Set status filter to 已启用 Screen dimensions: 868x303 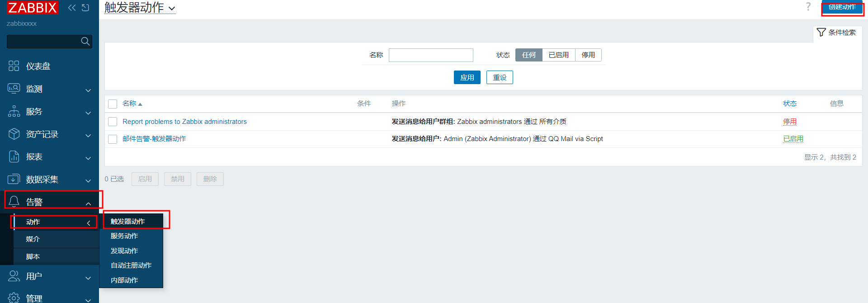559,55
